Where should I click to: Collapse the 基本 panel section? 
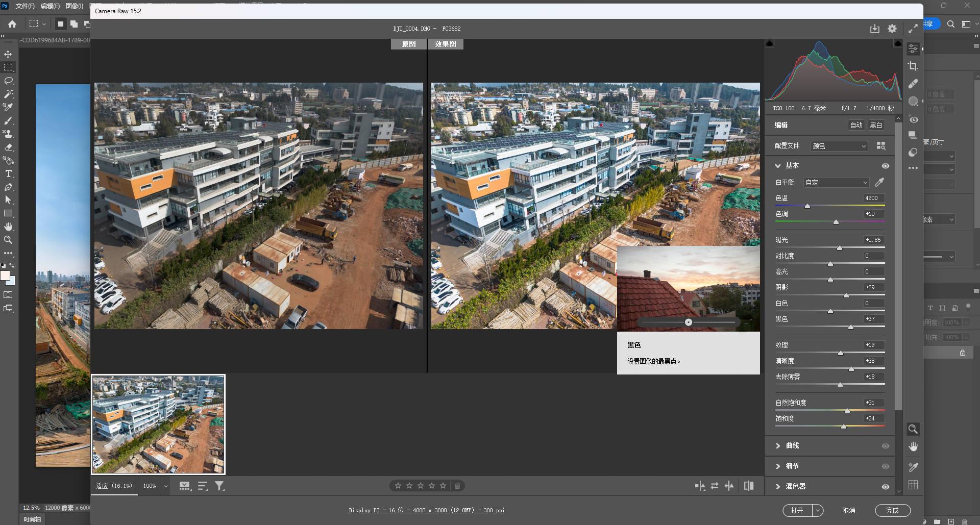(x=778, y=166)
